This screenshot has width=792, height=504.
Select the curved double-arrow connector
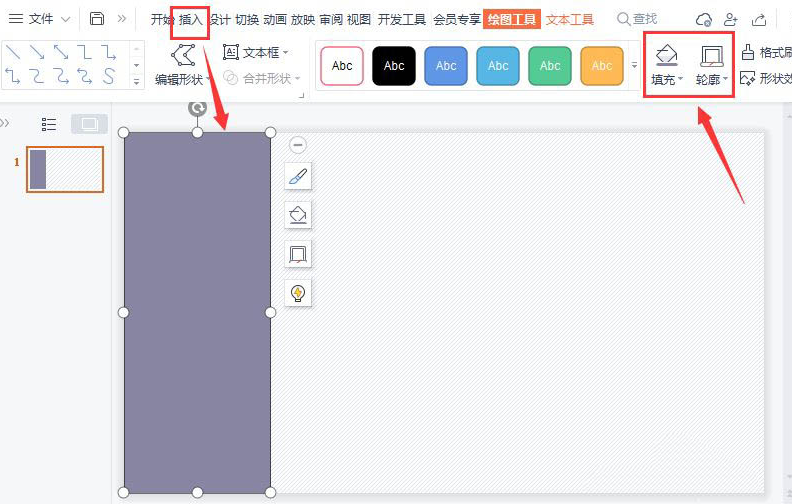click(x=84, y=76)
